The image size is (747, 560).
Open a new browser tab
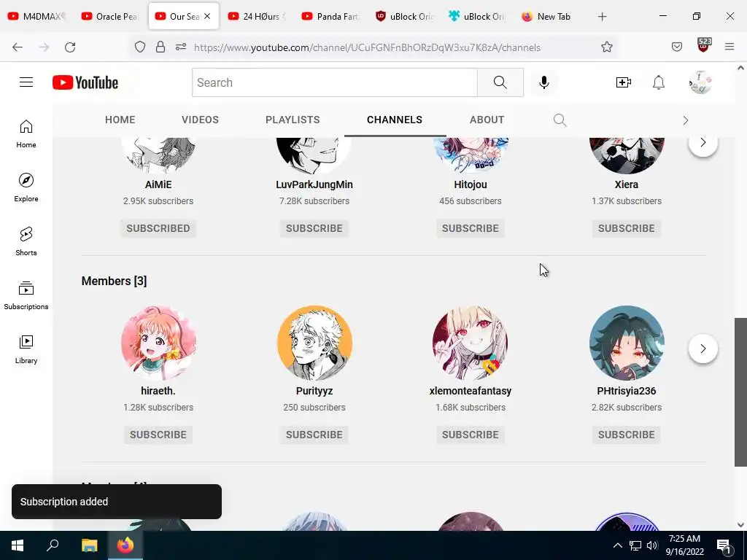602,17
